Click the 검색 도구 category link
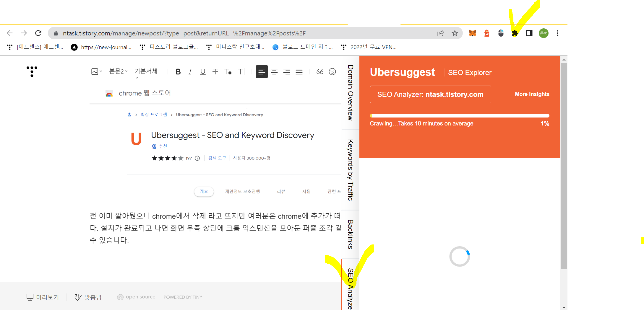Viewport: 644px width, 310px height. [217, 158]
